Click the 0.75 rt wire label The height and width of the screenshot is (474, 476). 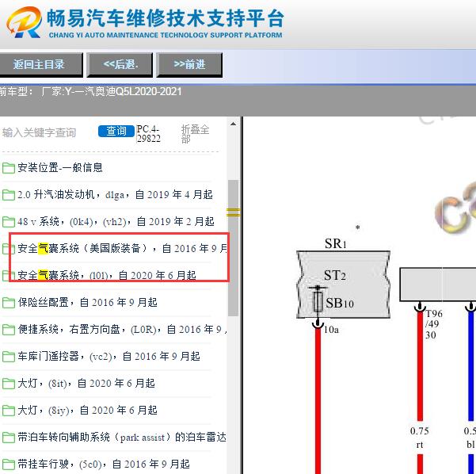pos(420,438)
